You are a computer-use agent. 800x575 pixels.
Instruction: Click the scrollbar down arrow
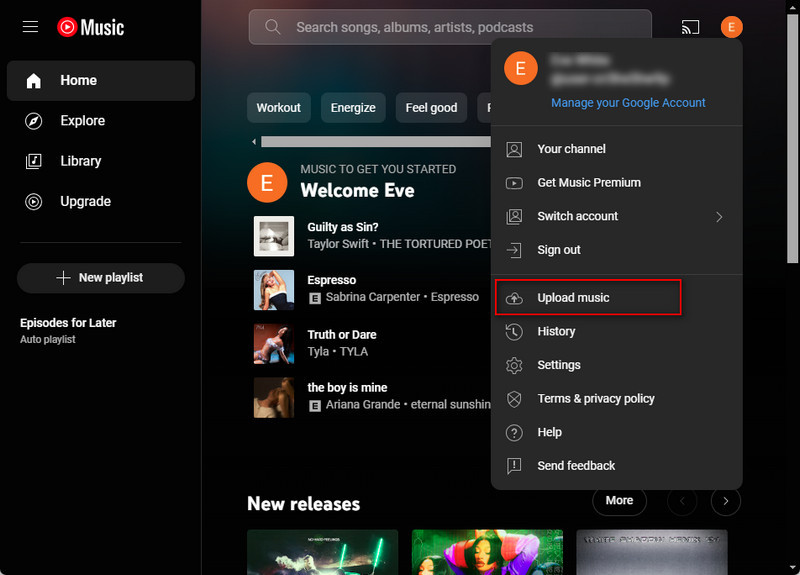(x=792, y=568)
